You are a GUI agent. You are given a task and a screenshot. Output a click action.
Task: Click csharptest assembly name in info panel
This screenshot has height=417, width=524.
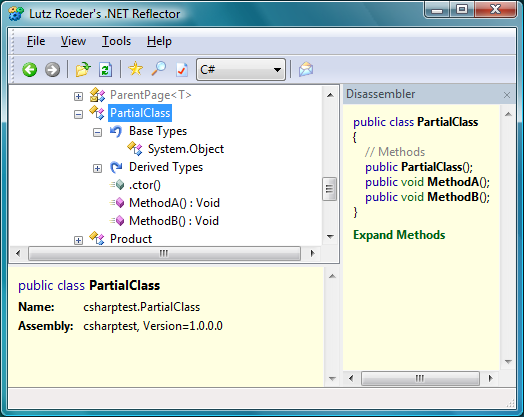(110, 326)
